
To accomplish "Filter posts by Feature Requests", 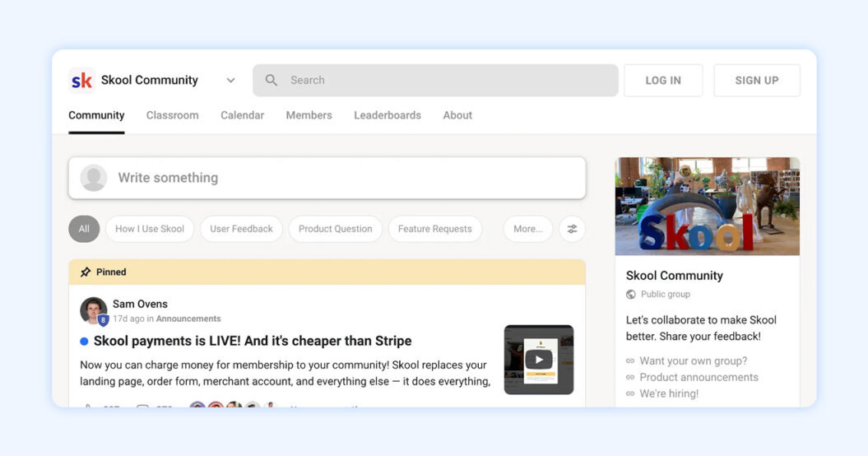I will tap(435, 229).
